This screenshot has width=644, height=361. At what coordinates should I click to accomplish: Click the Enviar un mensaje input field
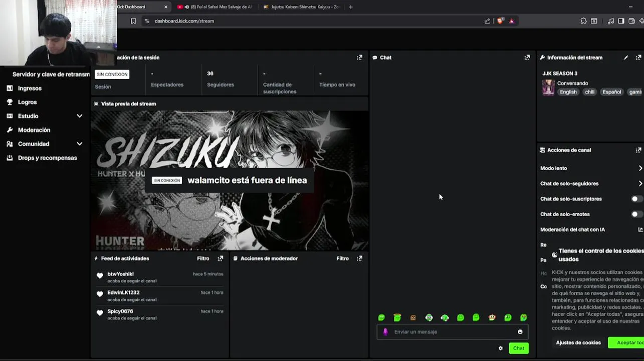point(452,332)
